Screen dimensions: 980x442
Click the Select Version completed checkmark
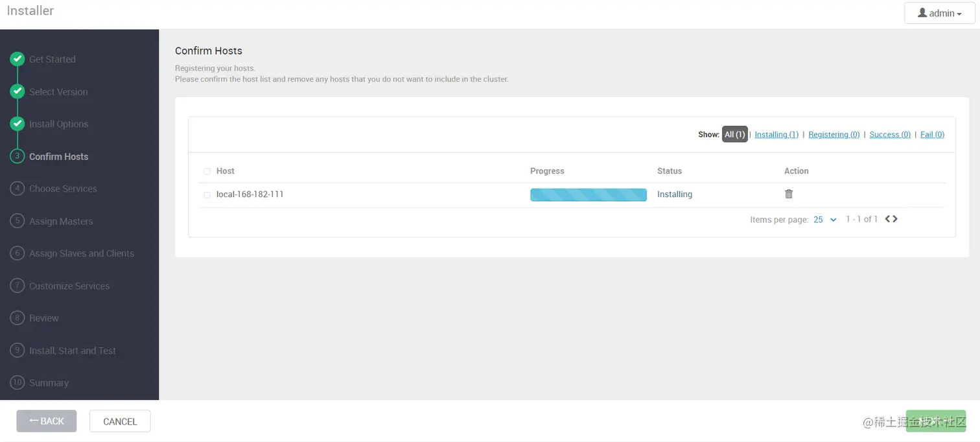[17, 91]
